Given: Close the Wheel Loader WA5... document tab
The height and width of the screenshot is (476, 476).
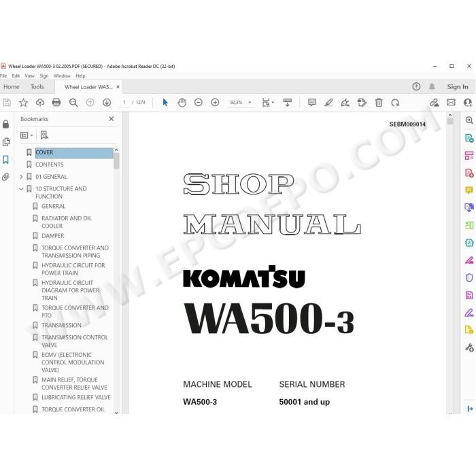Looking at the screenshot, I should [118, 87].
